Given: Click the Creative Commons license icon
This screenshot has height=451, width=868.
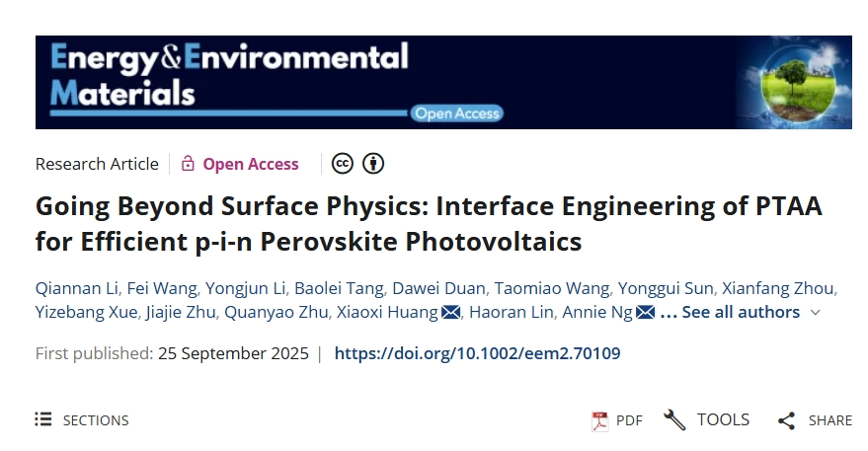Looking at the screenshot, I should [343, 164].
